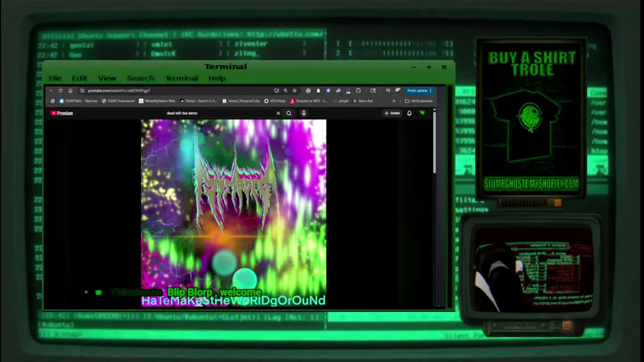The height and width of the screenshot is (362, 644).
Task: Click the SLUMPGHOSTE.MYSHOPIFY.COM text
Action: click(x=531, y=184)
